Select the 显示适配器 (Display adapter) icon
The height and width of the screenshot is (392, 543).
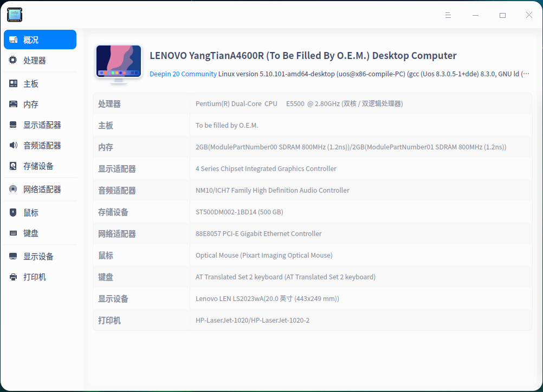click(12, 125)
